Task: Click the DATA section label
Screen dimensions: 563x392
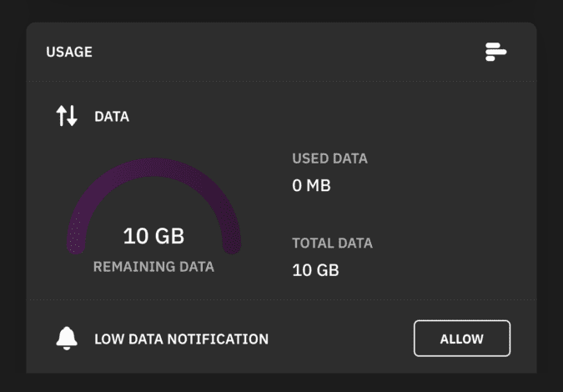Action: pos(112,117)
